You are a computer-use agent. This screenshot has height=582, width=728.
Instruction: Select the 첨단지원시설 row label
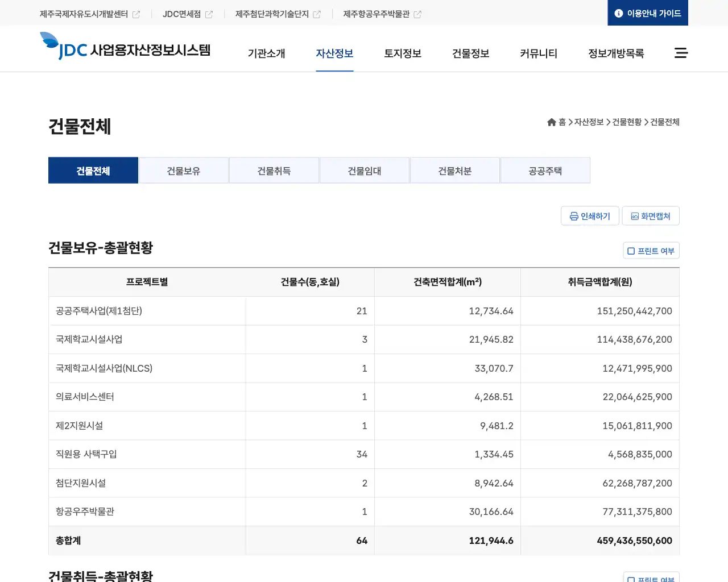[81, 483]
